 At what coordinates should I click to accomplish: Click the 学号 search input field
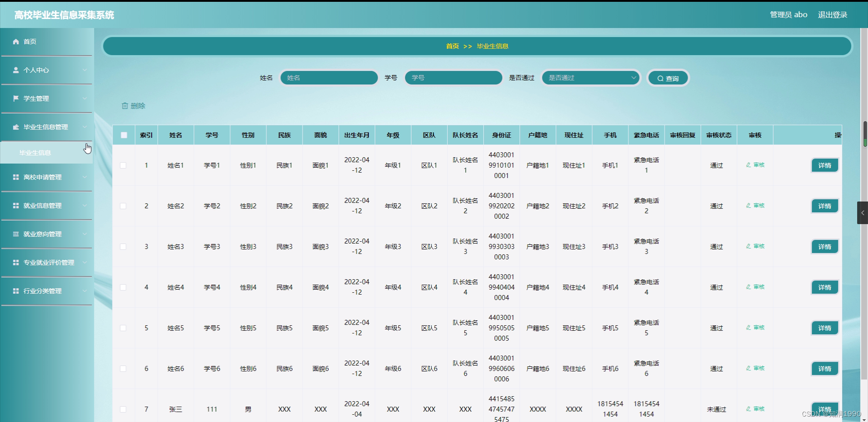tap(453, 78)
